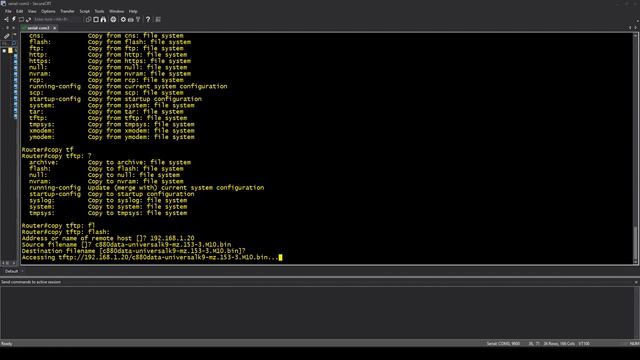Click 'Update (merge with) current system configuration' text
The width and height of the screenshot is (640, 360).
[x=176, y=188]
